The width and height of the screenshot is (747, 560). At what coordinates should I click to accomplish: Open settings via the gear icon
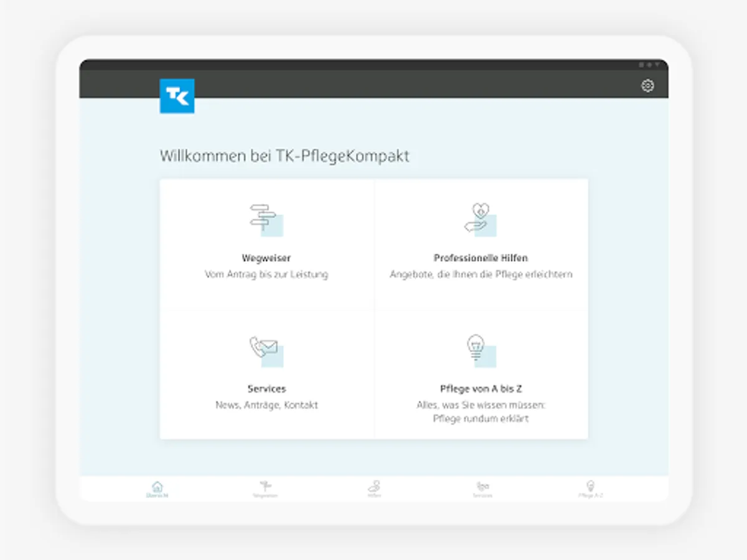[647, 86]
